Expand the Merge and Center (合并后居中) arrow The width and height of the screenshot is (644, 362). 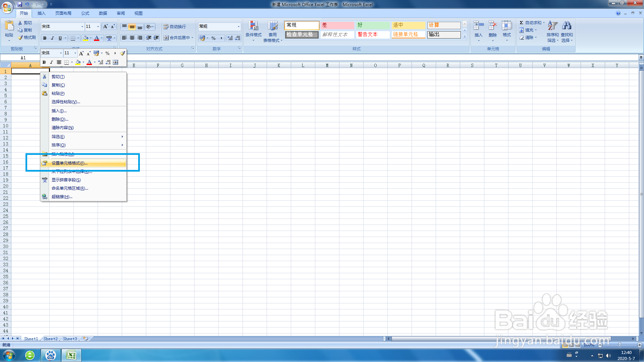point(193,38)
